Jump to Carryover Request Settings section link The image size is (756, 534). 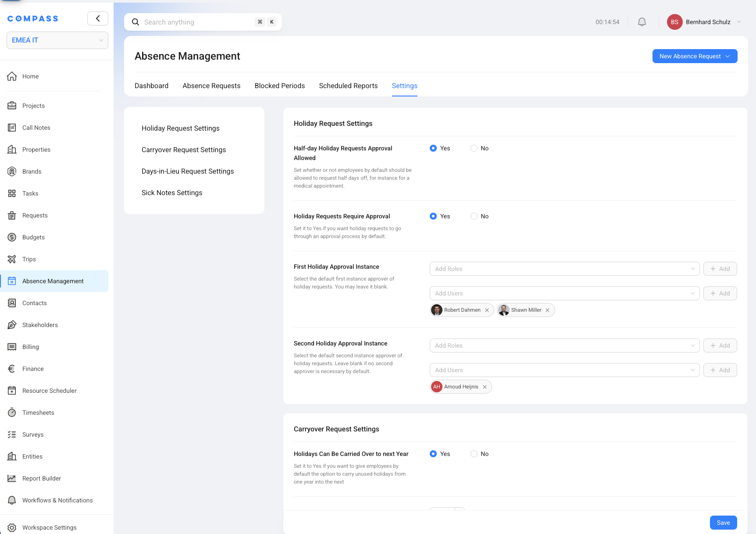coord(184,150)
